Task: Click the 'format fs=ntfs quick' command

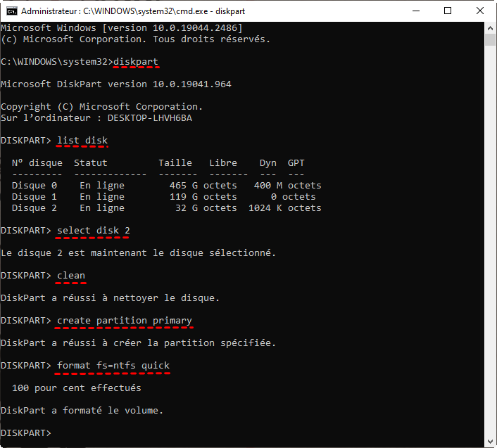Action: click(113, 366)
